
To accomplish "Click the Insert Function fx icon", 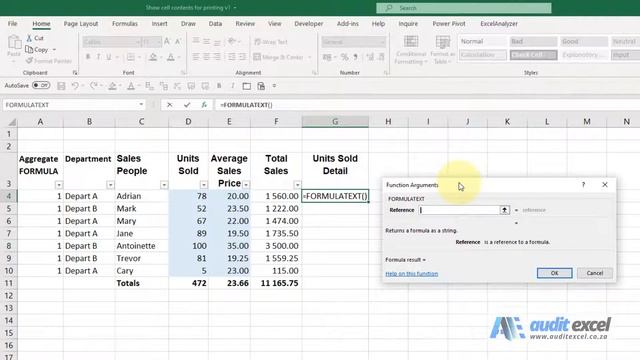I will coord(204,105).
